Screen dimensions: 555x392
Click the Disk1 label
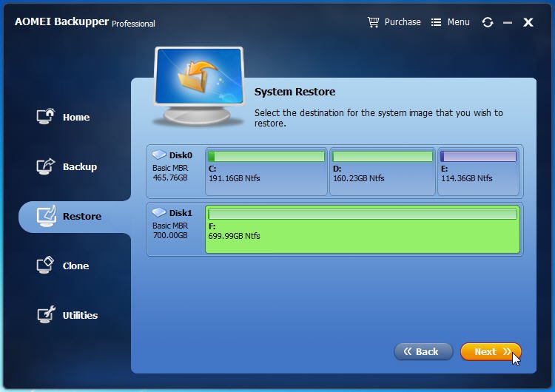[181, 213]
